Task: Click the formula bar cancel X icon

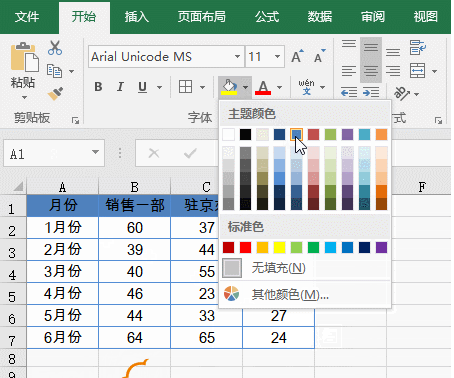Action: click(x=154, y=153)
